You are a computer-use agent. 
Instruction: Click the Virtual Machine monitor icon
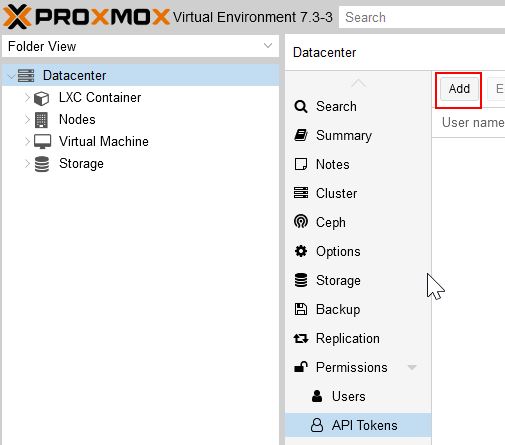(x=43, y=142)
